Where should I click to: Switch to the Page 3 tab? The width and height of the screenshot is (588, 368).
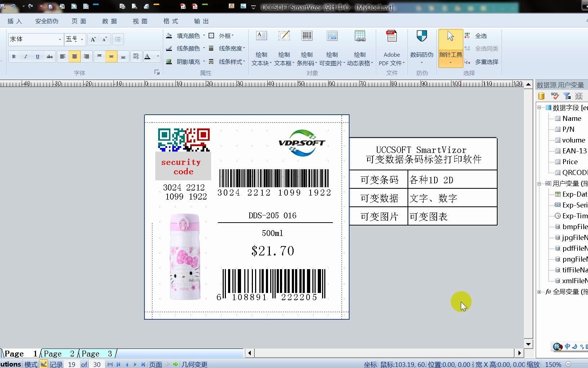[97, 354]
